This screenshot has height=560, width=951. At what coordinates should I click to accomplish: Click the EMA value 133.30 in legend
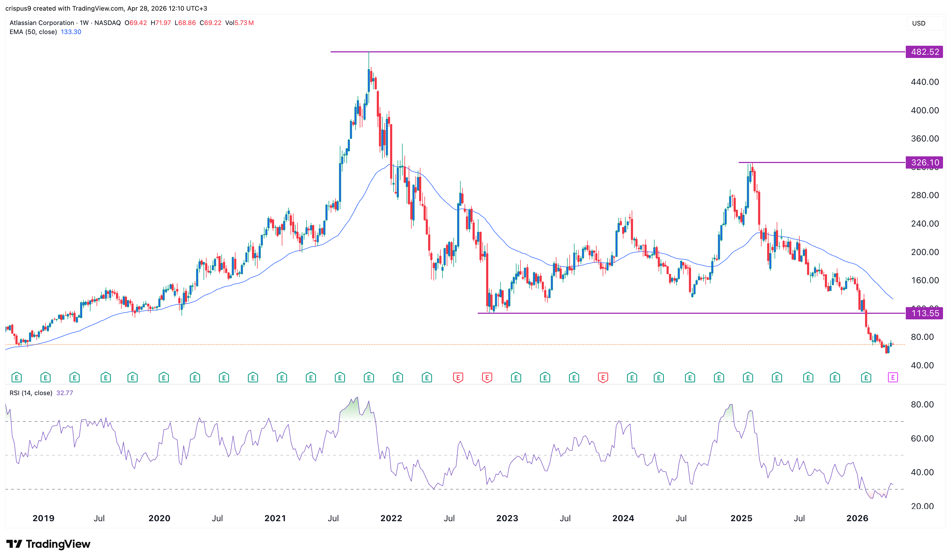[x=71, y=32]
